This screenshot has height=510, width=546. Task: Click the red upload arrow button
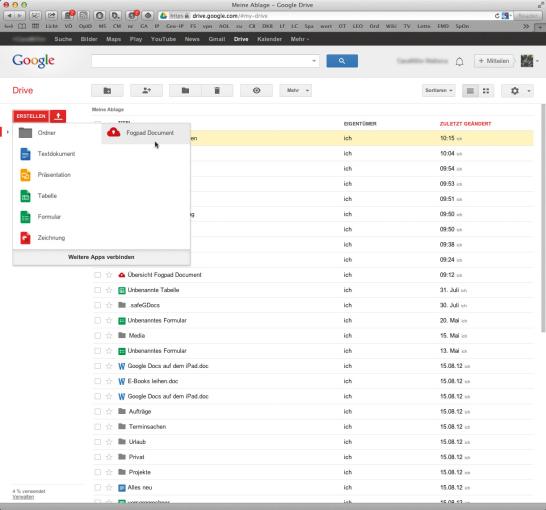[58, 116]
